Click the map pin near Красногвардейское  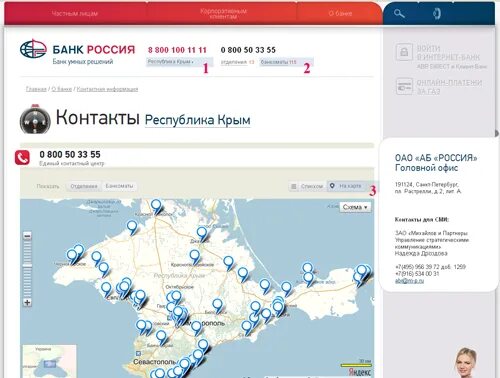195,257
